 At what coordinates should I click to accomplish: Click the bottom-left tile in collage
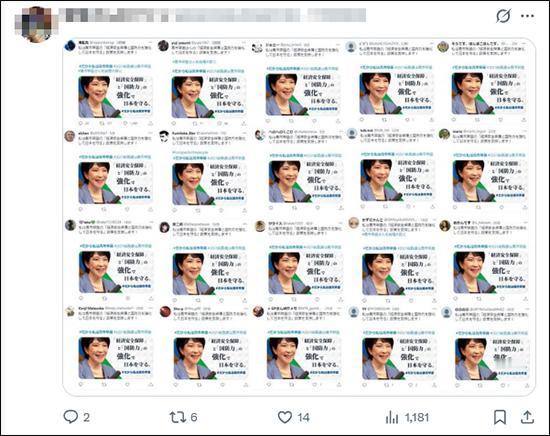click(110, 348)
